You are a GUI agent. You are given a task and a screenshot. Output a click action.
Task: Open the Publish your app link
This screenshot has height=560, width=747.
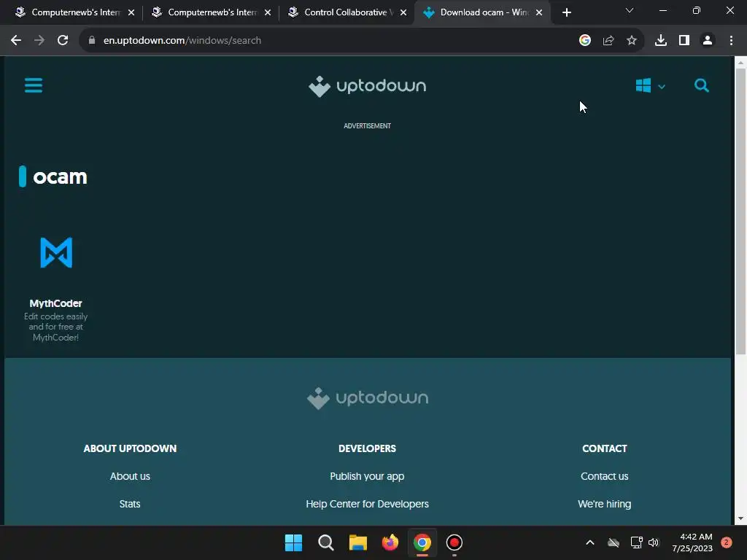367,476
